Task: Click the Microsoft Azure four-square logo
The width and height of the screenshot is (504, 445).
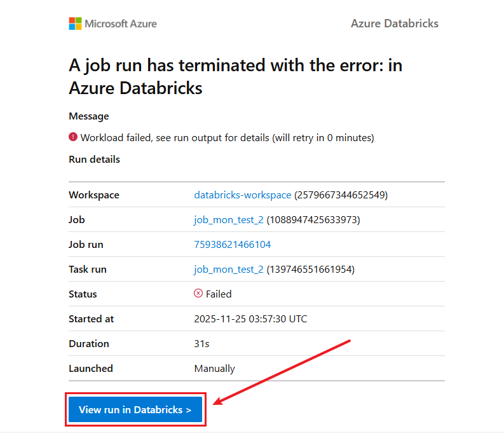Action: pos(75,24)
